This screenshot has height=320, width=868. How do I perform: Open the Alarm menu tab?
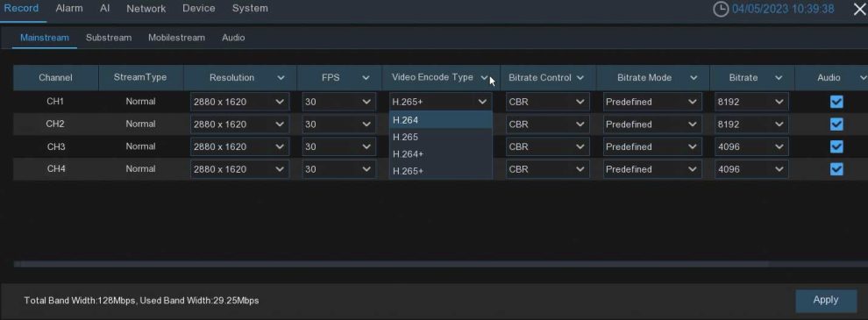click(69, 8)
